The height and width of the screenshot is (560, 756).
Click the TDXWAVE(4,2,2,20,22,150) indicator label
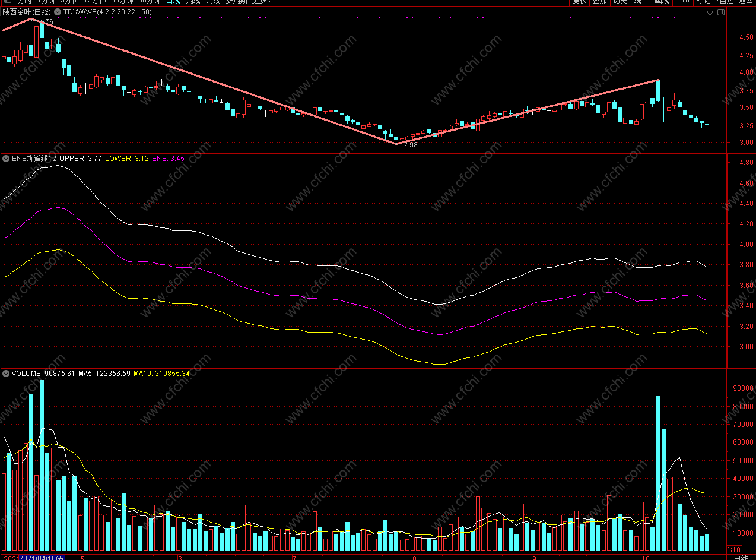coord(107,12)
